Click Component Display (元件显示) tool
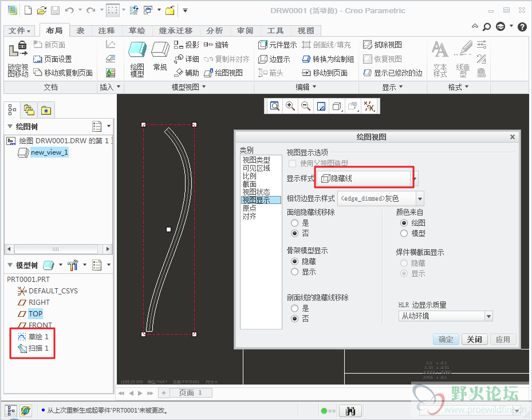The width and height of the screenshot is (532, 420). point(278,45)
